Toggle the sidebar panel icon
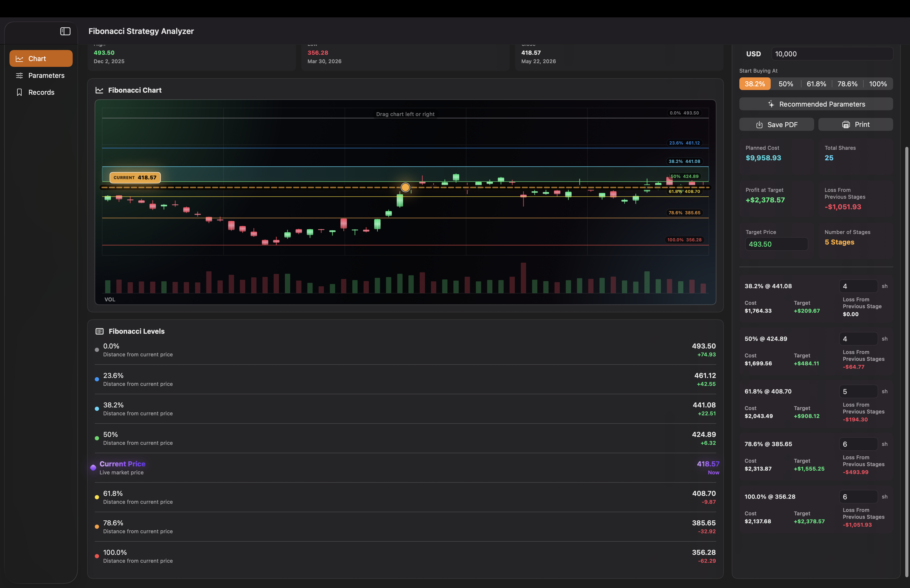 [65, 31]
